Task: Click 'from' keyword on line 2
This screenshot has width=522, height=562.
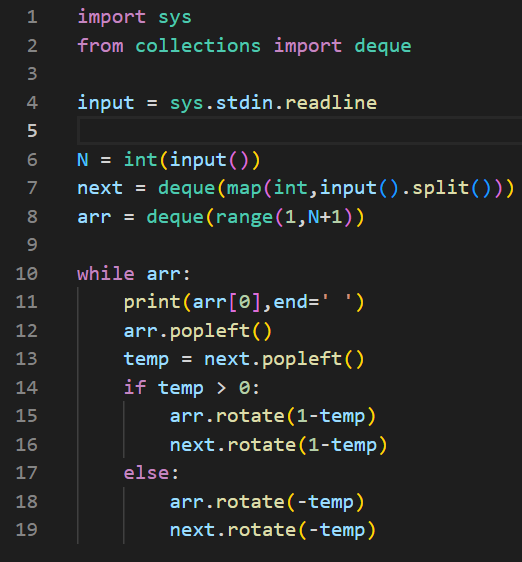Action: (x=100, y=46)
